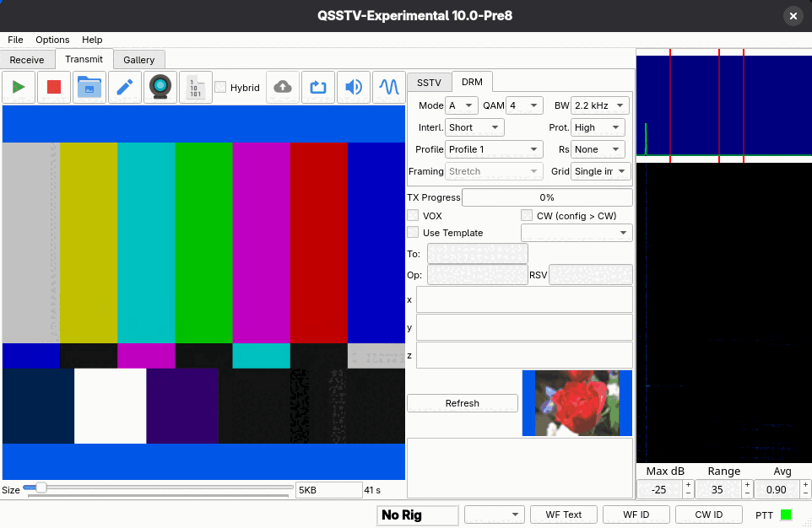Start transmission with the green play icon
812x528 pixels.
(x=19, y=87)
